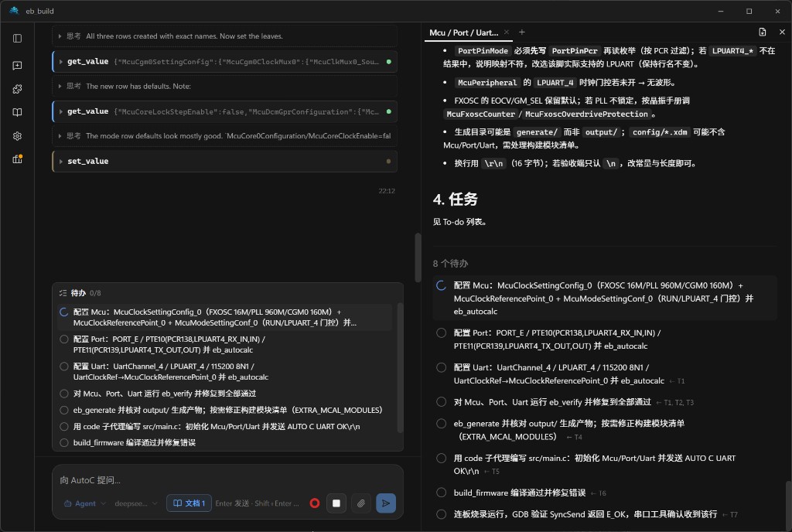Toggle eb_verify circle in right panel
Screen dimensions: 792x532
(441, 402)
